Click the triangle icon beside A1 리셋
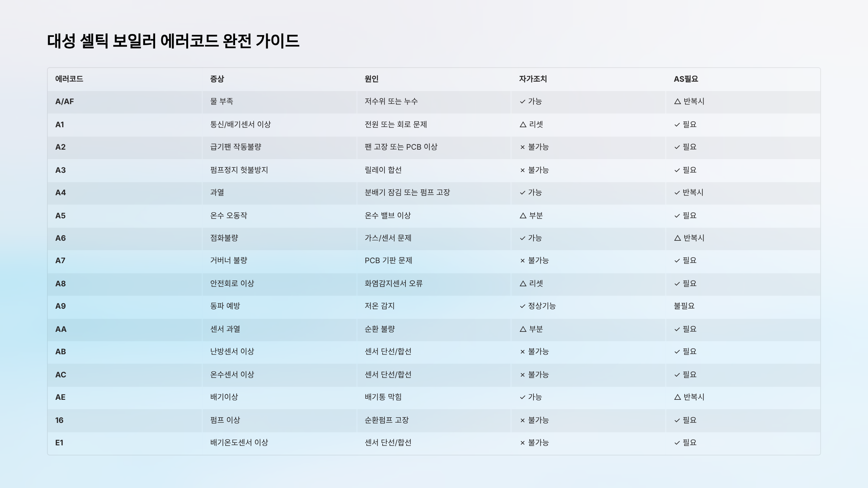 [523, 125]
